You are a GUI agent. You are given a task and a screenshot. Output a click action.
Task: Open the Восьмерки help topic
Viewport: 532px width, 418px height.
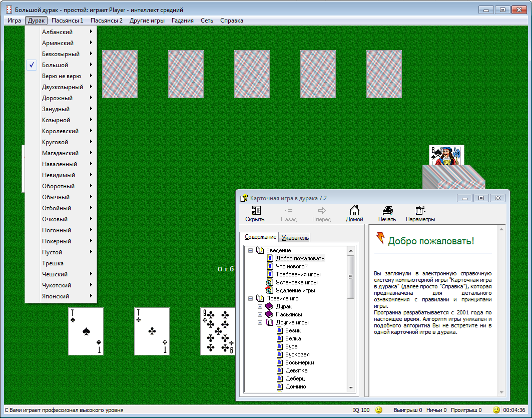click(x=299, y=362)
